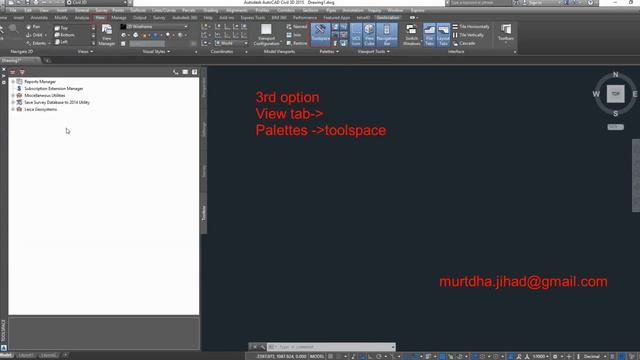Viewport: 640px width, 360px height.
Task: Open the Decimal units dropdown
Action: (595, 356)
